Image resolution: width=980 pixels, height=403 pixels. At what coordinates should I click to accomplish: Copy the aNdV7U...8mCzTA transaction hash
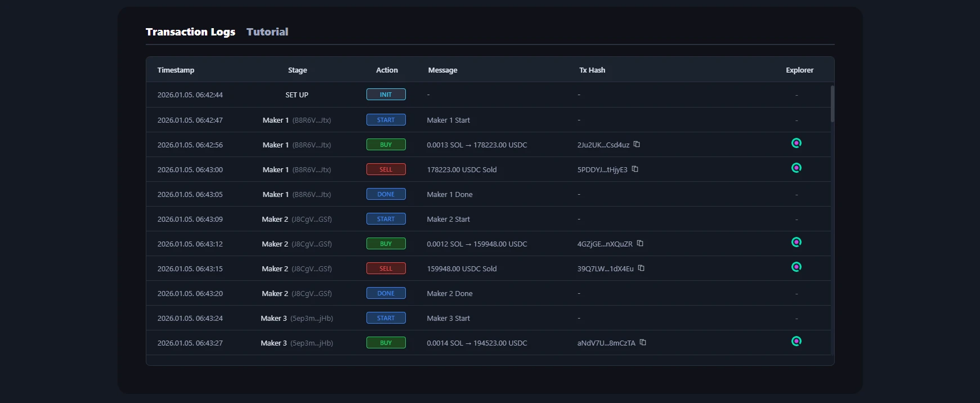click(643, 342)
